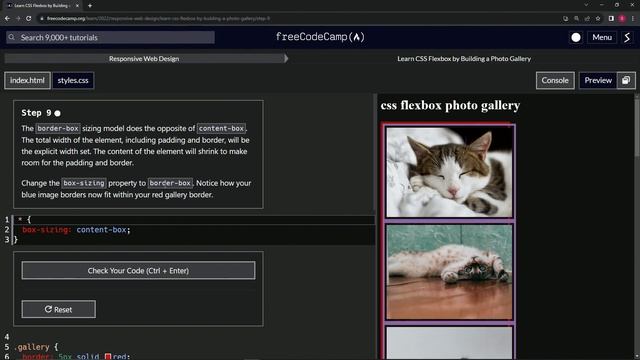Open the Chrome three-dot menu
This screenshot has height=360, width=640.
tap(633, 18)
